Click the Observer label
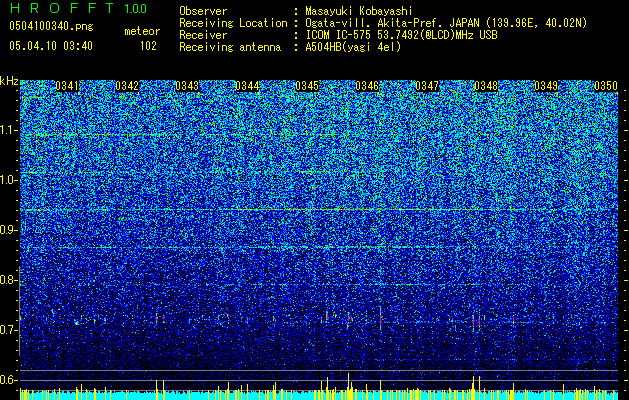This screenshot has width=629, height=400. coord(203,11)
